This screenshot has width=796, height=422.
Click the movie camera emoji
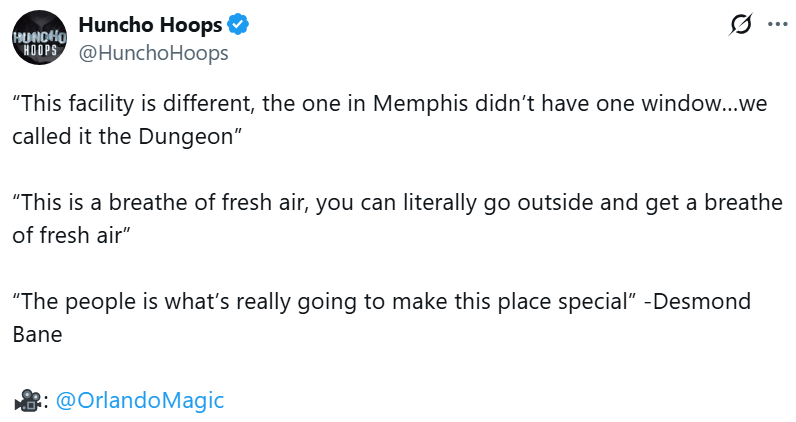tap(27, 400)
